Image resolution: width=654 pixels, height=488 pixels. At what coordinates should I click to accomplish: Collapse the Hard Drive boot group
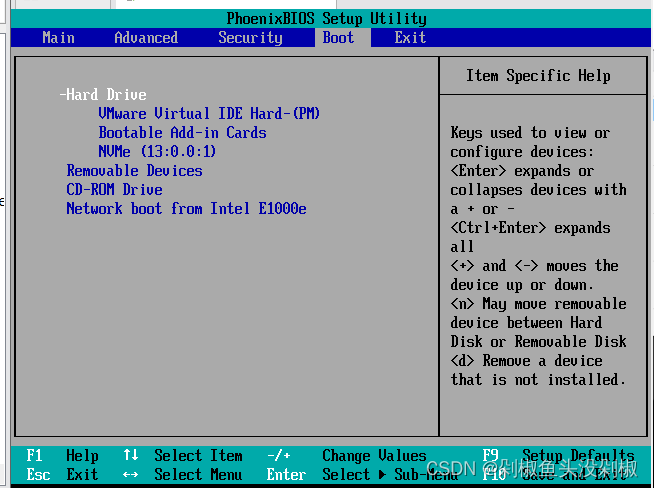103,95
